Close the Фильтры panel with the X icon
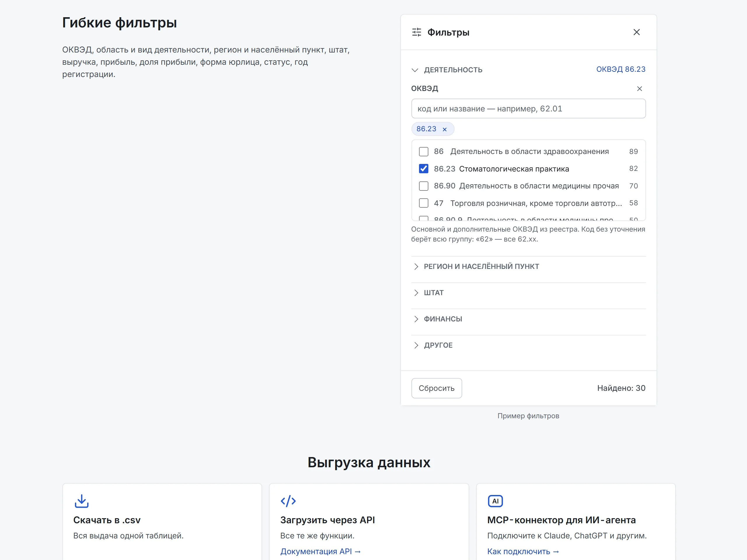The image size is (747, 560). click(636, 32)
